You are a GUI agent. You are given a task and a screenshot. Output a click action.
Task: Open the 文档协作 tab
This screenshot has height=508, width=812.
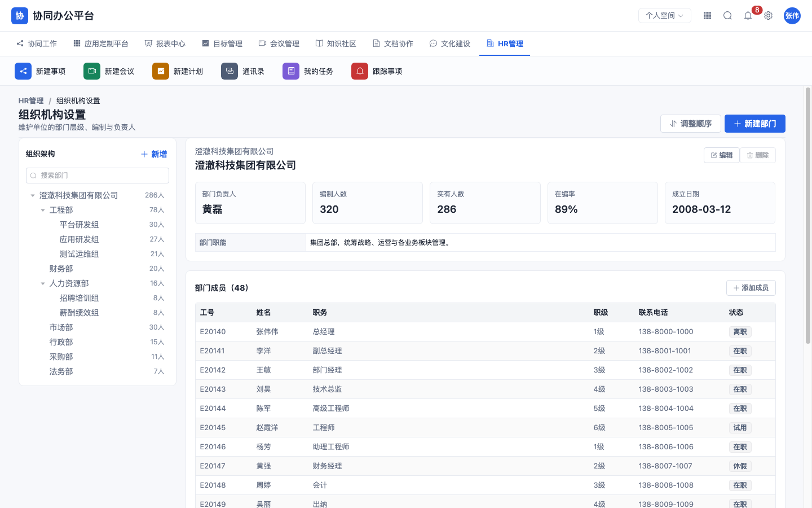(393, 43)
